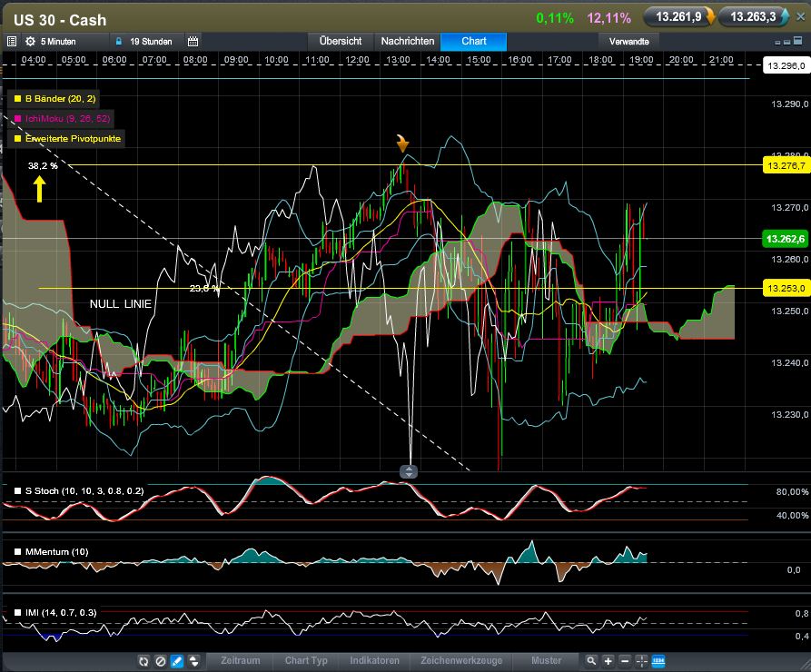
Task: Open the calendar date picker icon
Action: click(x=193, y=42)
